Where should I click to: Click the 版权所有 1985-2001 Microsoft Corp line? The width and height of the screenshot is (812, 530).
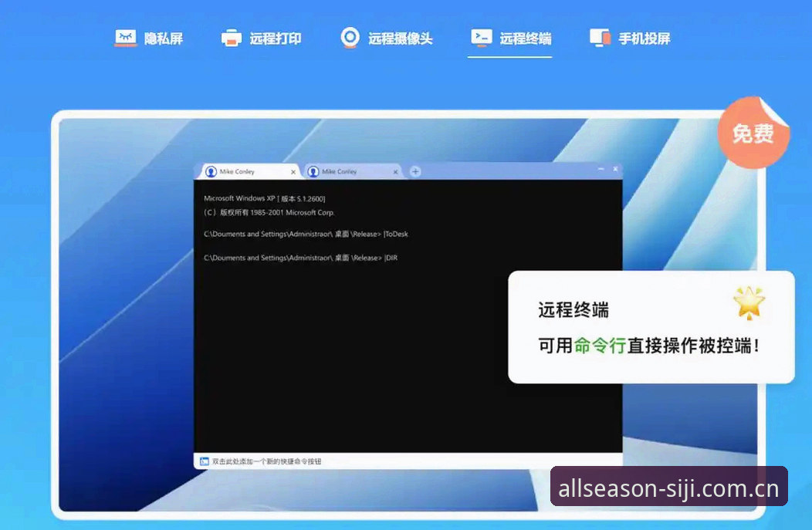pos(269,212)
